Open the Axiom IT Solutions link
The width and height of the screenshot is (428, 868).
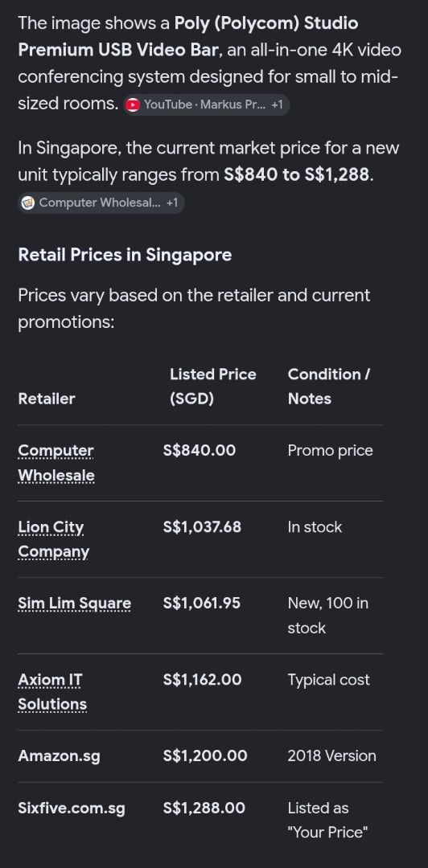(52, 692)
